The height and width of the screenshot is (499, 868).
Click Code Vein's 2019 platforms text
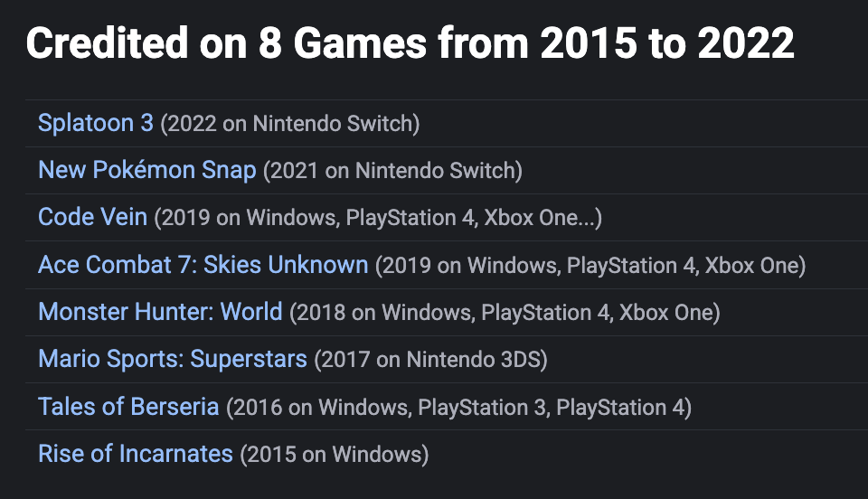(378, 218)
